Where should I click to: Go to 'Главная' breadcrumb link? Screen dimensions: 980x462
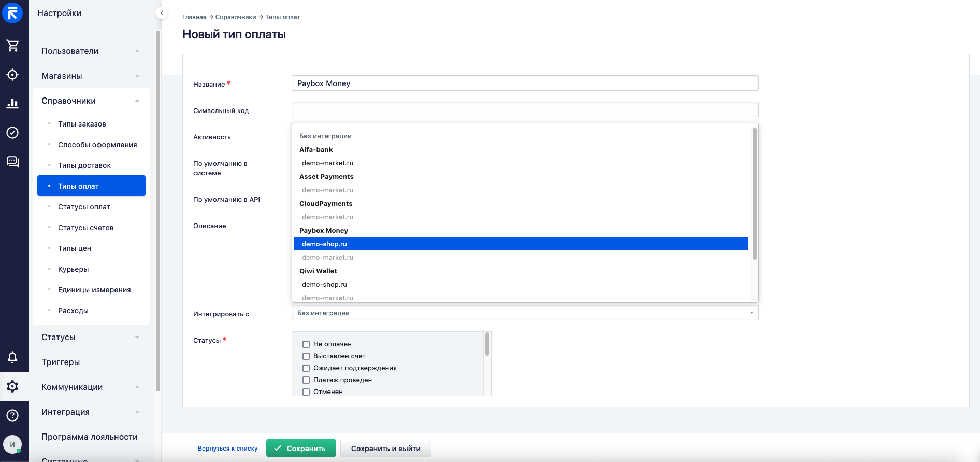point(194,17)
